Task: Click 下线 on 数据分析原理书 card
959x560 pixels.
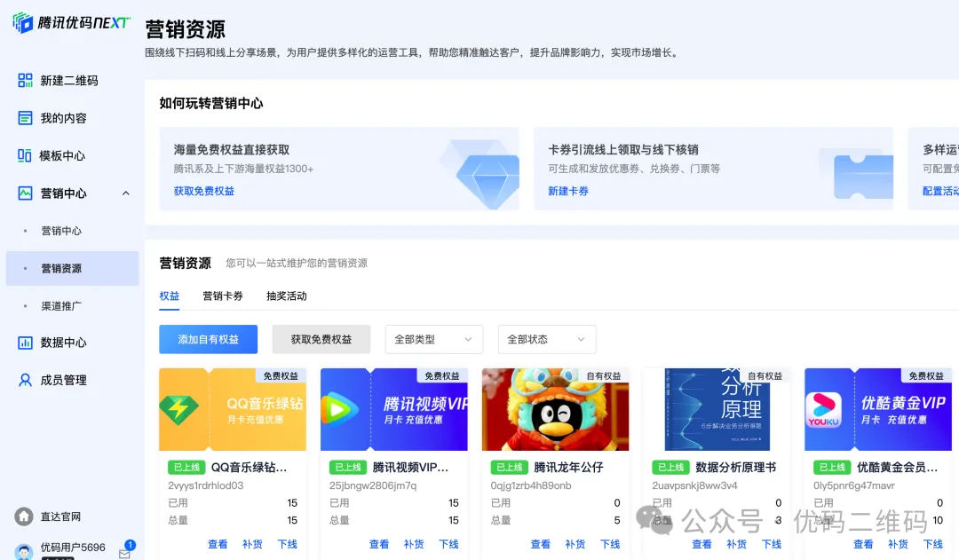Action: tap(772, 544)
